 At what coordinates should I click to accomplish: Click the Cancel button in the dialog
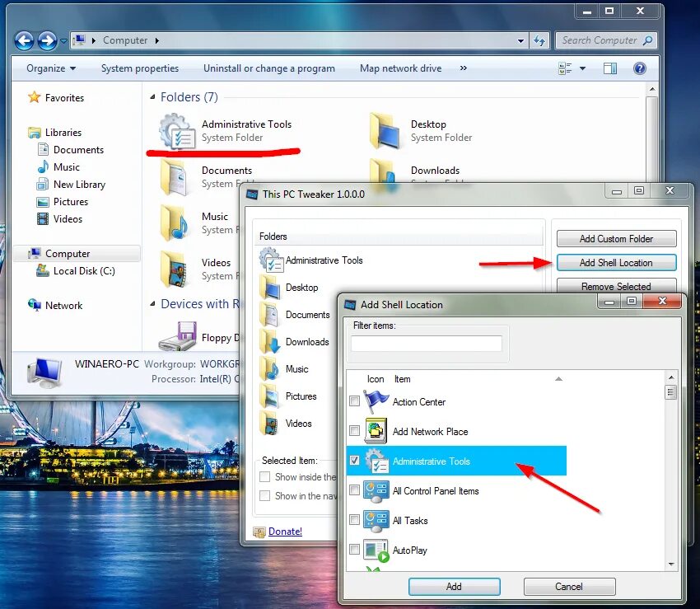click(x=569, y=586)
